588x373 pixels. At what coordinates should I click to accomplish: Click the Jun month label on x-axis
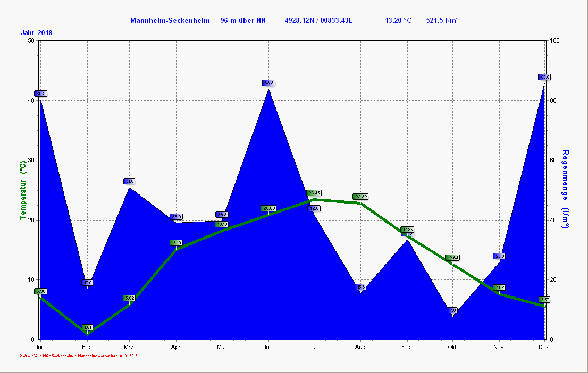(x=268, y=347)
